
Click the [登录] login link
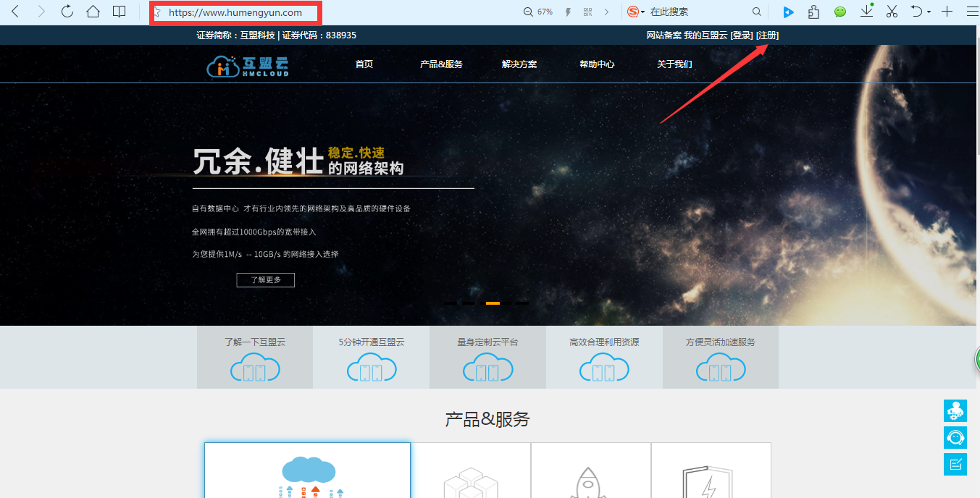[742, 35]
